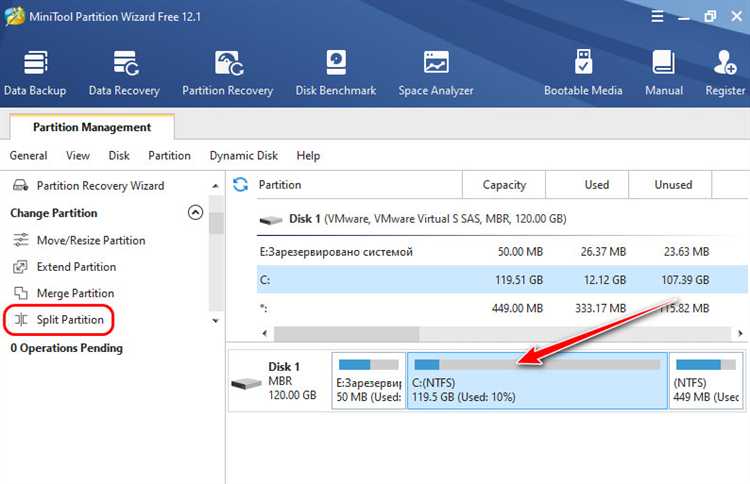Refresh the partition list with the reload icon
The image size is (750, 484).
point(240,185)
